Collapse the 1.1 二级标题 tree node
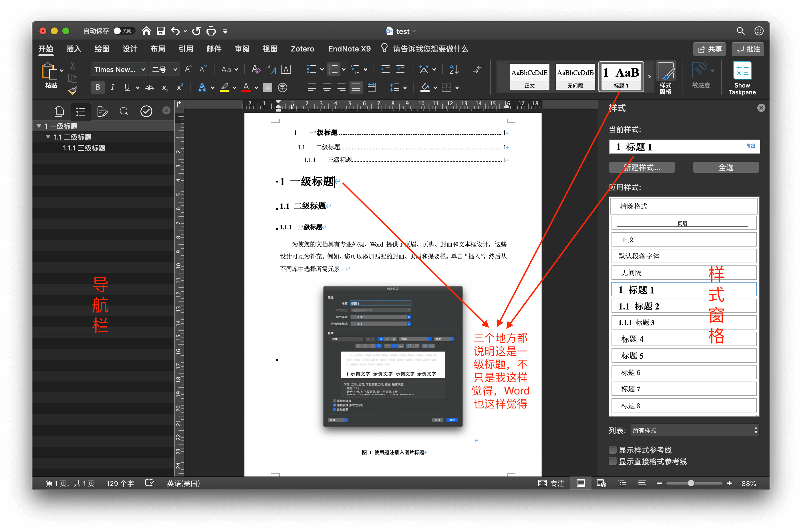This screenshot has height=532, width=802. pos(48,137)
